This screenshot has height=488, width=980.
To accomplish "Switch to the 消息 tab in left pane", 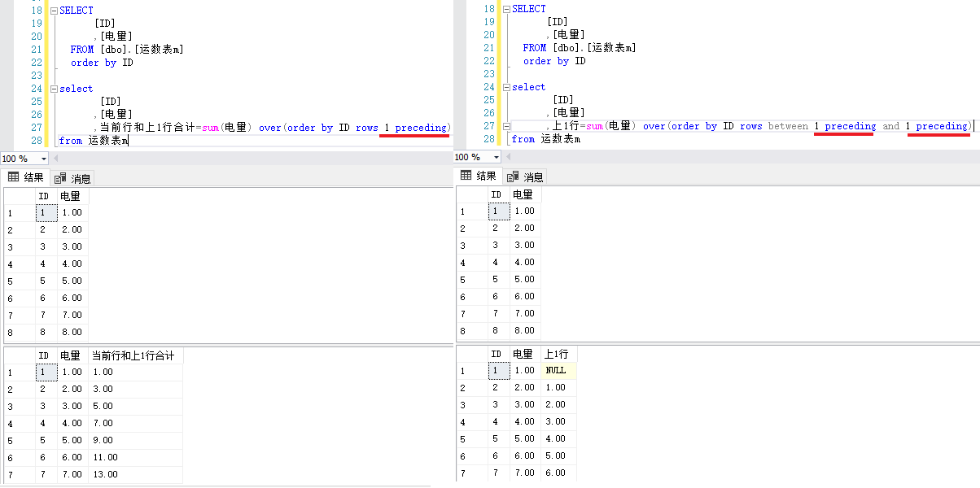I will pyautogui.click(x=72, y=178).
